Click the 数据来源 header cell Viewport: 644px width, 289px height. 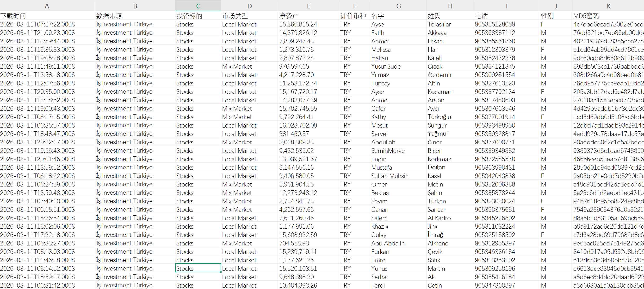pyautogui.click(x=135, y=16)
